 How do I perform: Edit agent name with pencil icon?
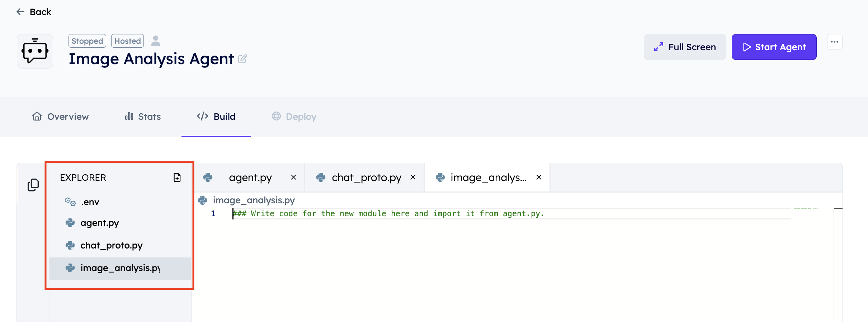coord(242,59)
